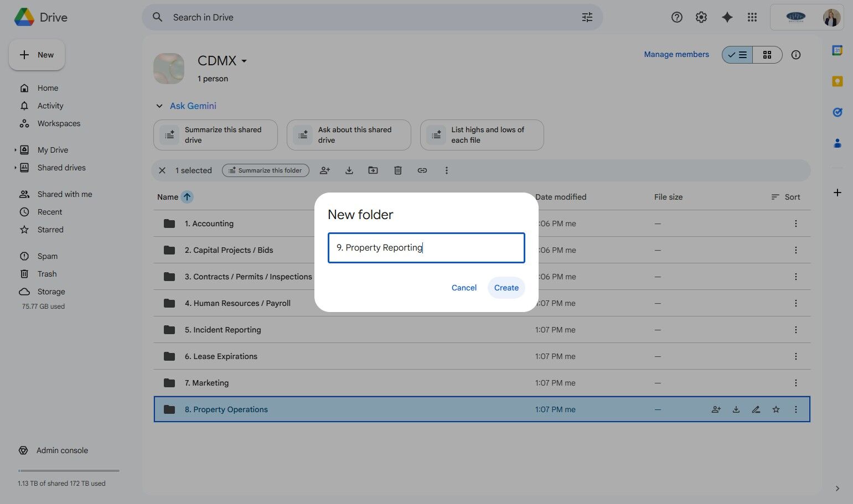Expand Shared drives tree arrow
This screenshot has width=853, height=504.
[x=15, y=168]
